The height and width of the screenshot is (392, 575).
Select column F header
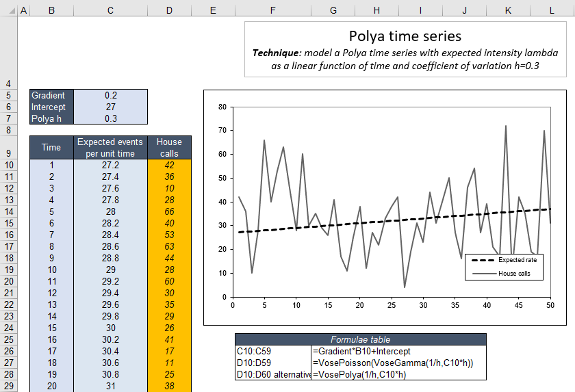(x=273, y=11)
